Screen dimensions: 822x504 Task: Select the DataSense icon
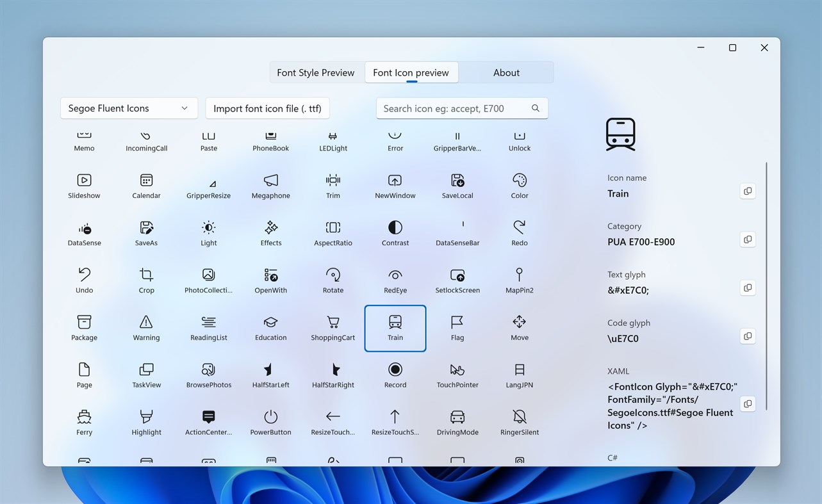84,234
